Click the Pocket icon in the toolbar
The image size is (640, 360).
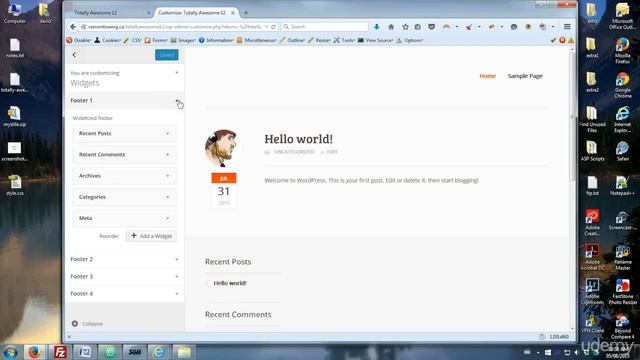coord(431,27)
